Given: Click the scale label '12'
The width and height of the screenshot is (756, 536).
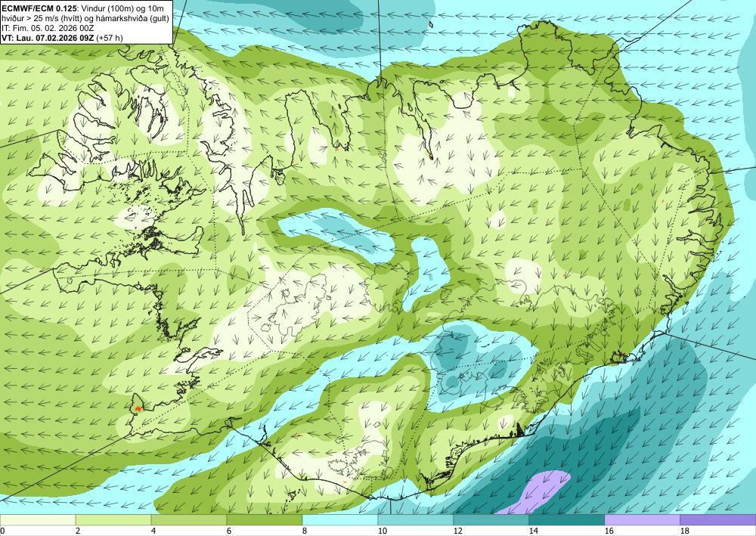Looking at the screenshot, I should pos(457,531).
